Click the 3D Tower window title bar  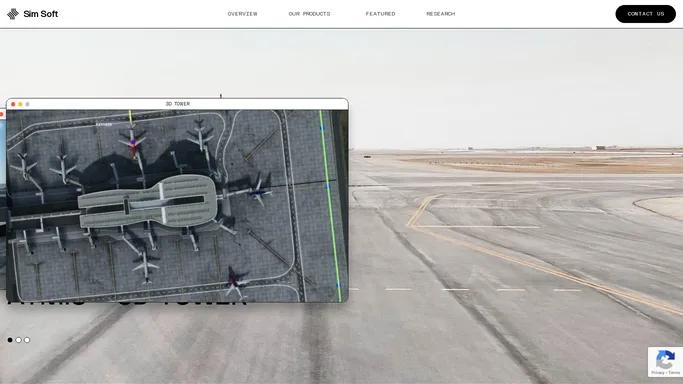(x=177, y=104)
